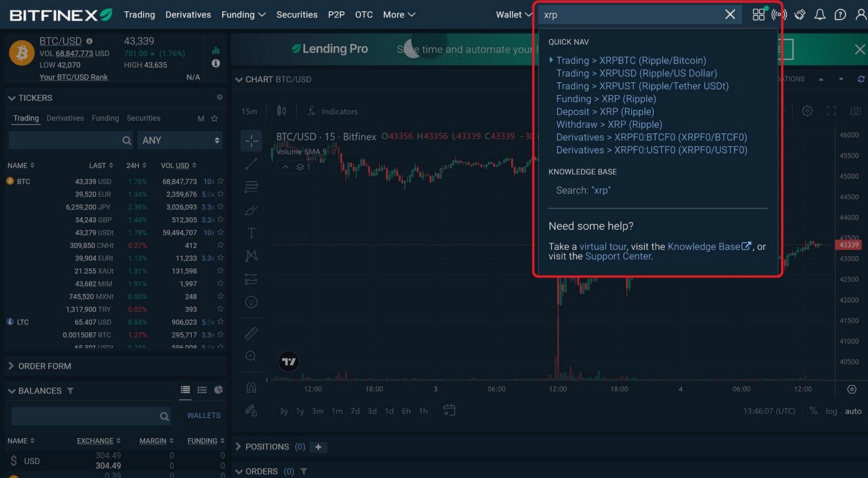Viewport: 868px width, 478px height.
Task: Select the crosshair cursor tool
Action: tap(252, 141)
